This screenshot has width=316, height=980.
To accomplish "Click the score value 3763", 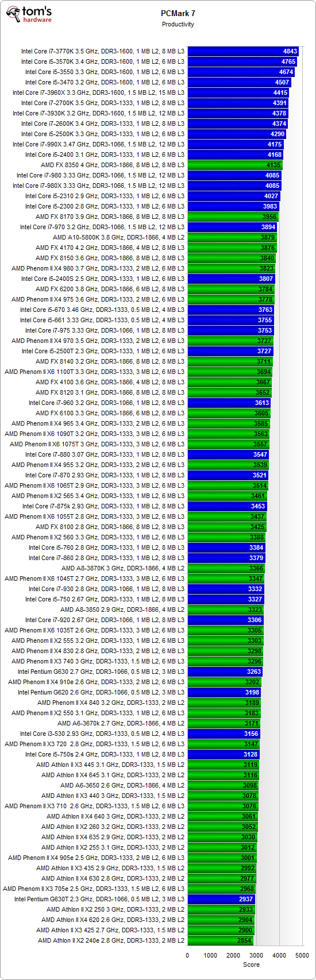I will 265,310.
